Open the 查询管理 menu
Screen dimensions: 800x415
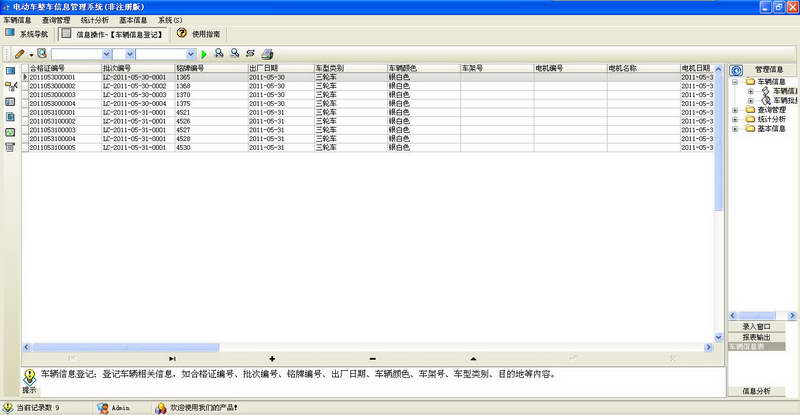[x=56, y=20]
